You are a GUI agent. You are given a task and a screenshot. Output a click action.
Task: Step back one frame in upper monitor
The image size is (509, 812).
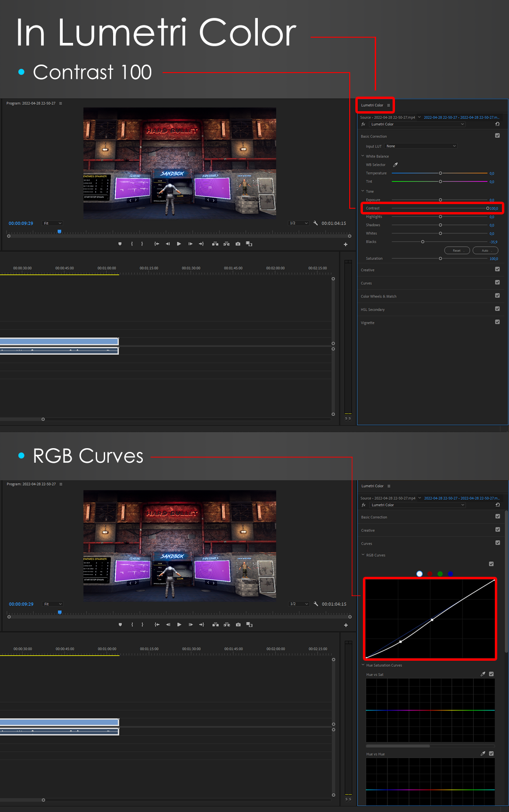coord(168,244)
